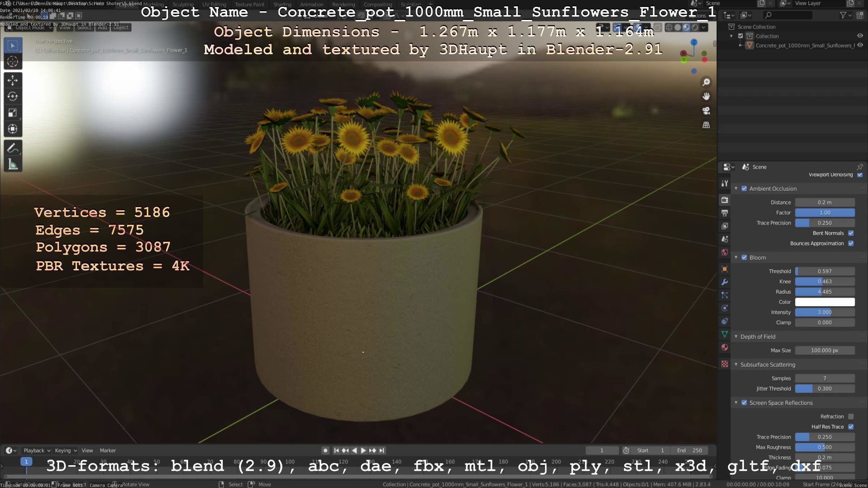Collapse Collection tree in outliner
Screen dimensions: 868x488
point(731,36)
